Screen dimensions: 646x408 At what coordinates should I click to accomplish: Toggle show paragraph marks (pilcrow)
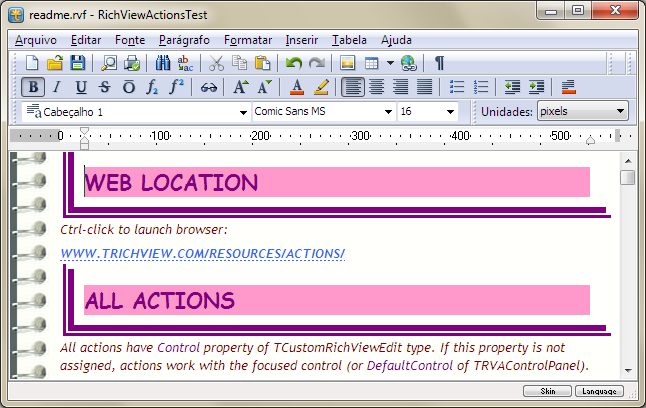(439, 63)
